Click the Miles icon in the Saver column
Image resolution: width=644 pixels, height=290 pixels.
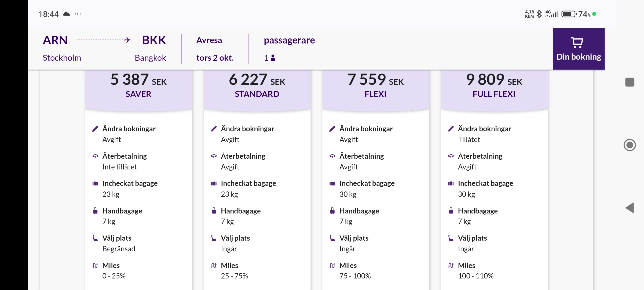point(94,266)
